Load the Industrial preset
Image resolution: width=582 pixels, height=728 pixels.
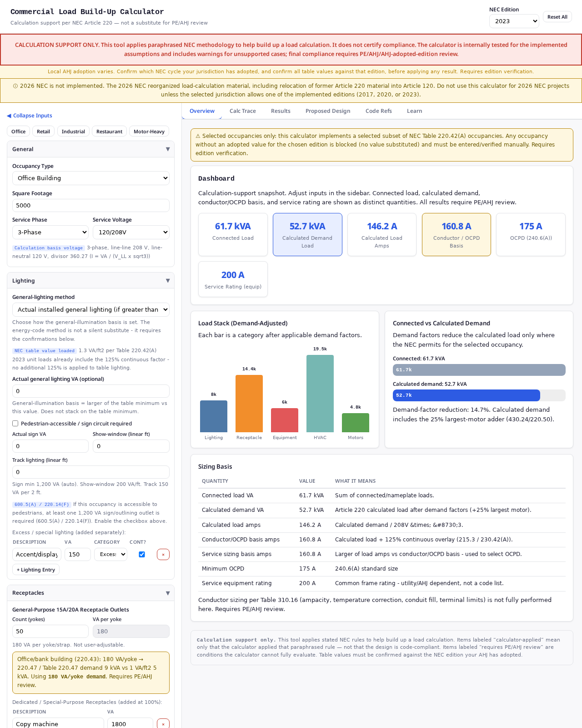[x=73, y=131]
